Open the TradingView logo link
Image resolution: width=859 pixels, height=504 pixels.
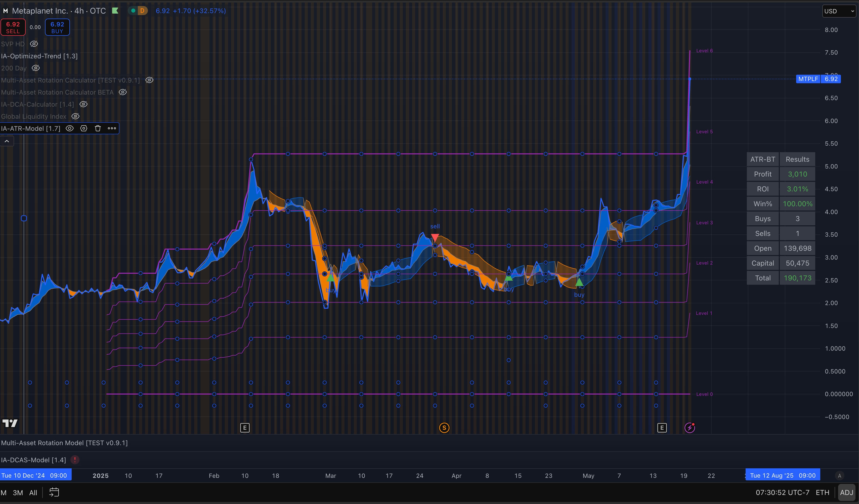pos(10,423)
